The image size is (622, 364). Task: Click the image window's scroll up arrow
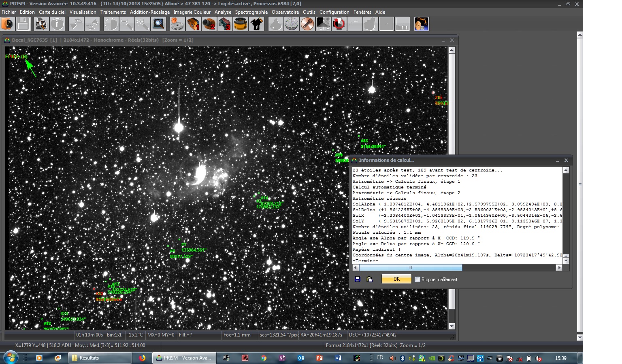[452, 50]
